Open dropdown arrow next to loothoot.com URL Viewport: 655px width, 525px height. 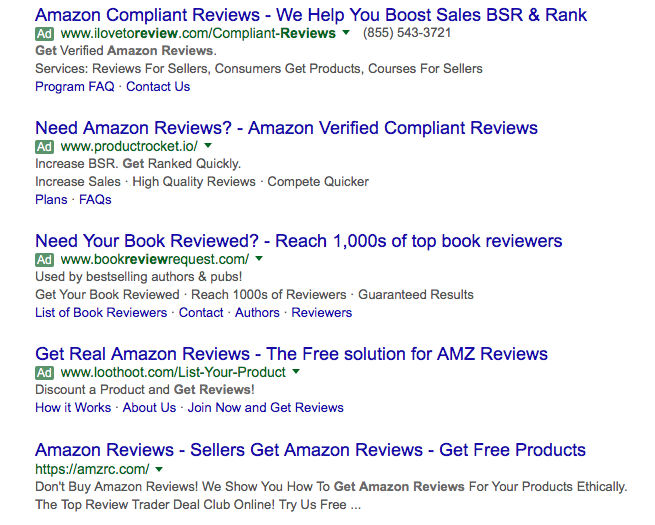(x=296, y=372)
